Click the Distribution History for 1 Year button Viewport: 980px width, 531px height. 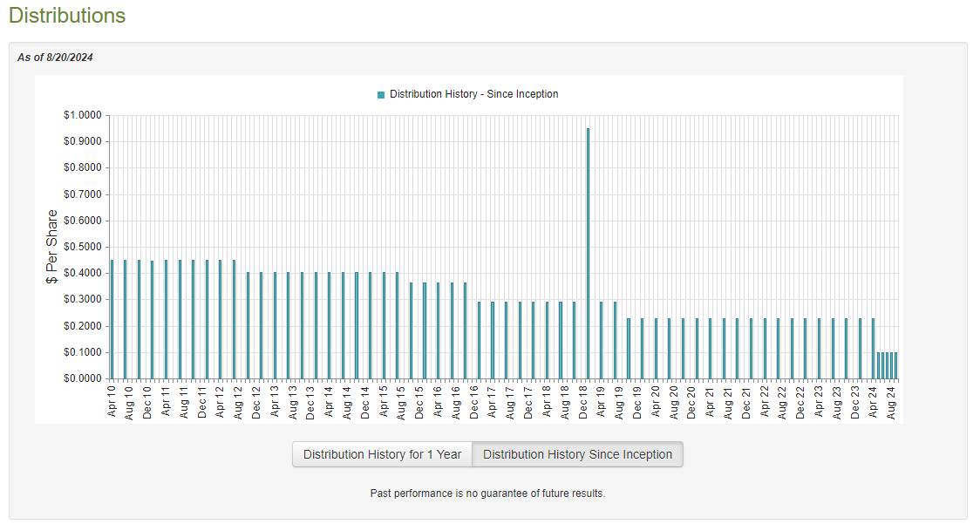click(x=382, y=454)
